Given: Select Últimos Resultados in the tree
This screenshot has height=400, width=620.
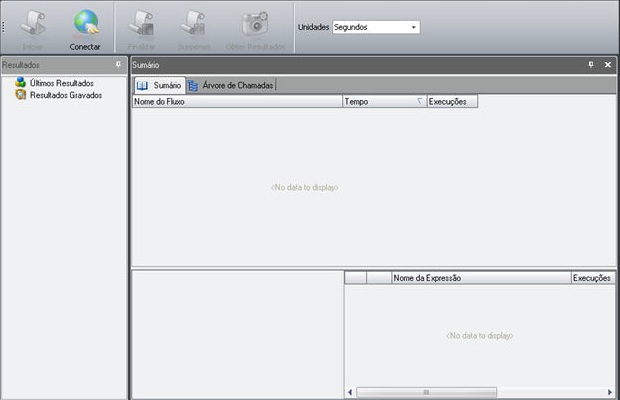Looking at the screenshot, I should (x=61, y=83).
